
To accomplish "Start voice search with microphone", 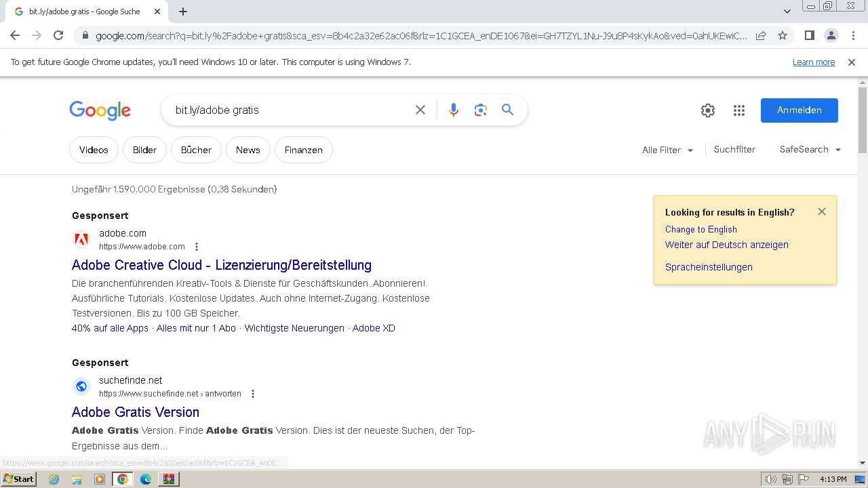I will 454,110.
